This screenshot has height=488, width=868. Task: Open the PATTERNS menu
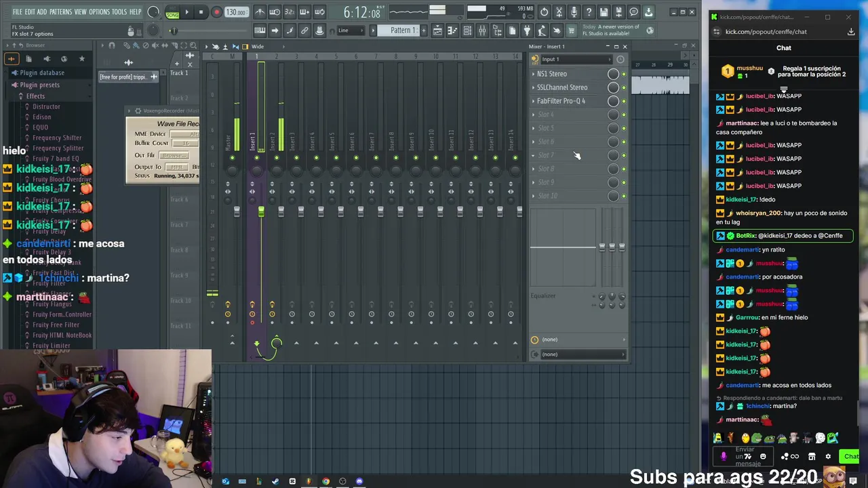tap(60, 12)
